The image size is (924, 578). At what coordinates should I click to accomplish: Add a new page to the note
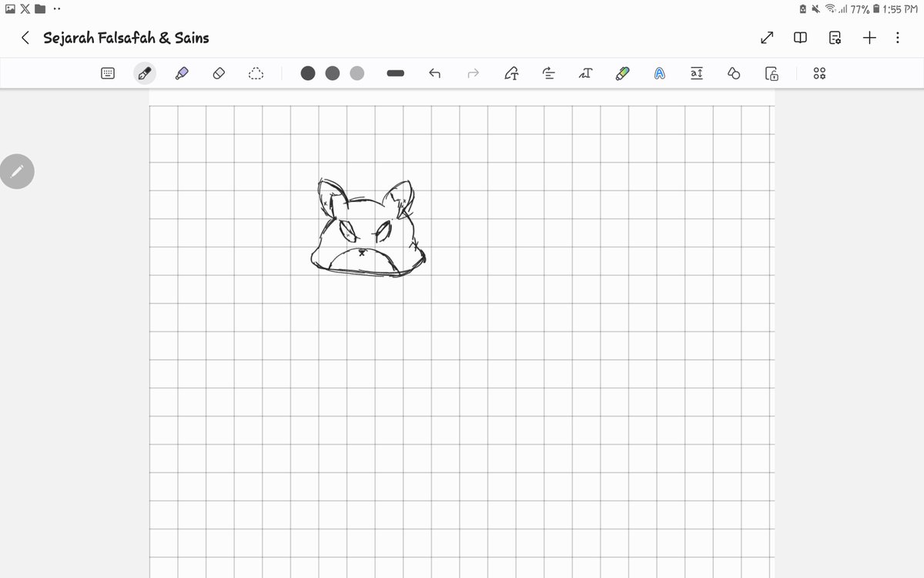869,37
